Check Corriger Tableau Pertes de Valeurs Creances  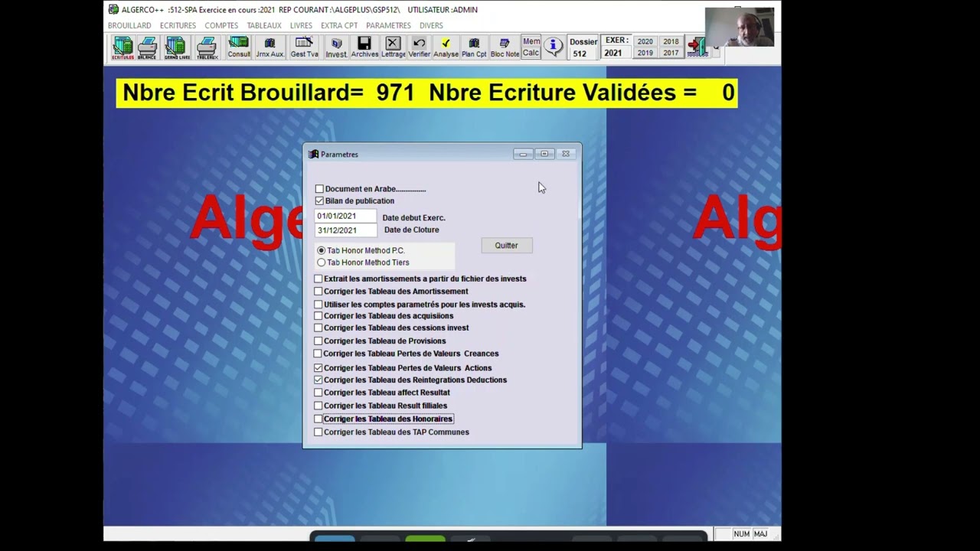[318, 354]
